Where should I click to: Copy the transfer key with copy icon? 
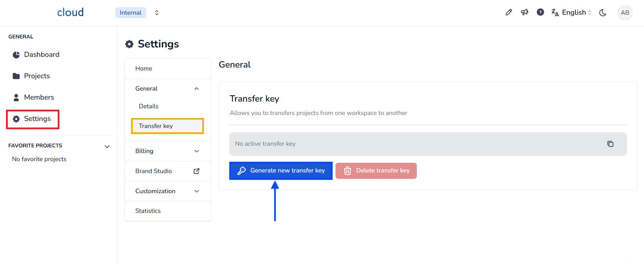[610, 144]
